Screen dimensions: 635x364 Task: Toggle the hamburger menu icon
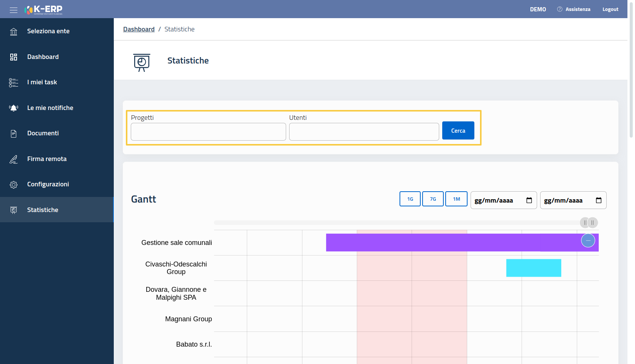coord(14,10)
